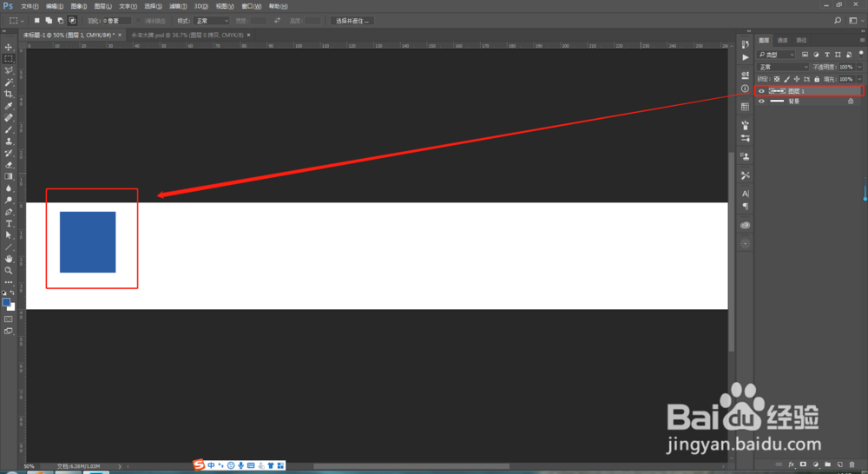
Task: Open the opacity slider dropdown arrow
Action: (x=859, y=67)
